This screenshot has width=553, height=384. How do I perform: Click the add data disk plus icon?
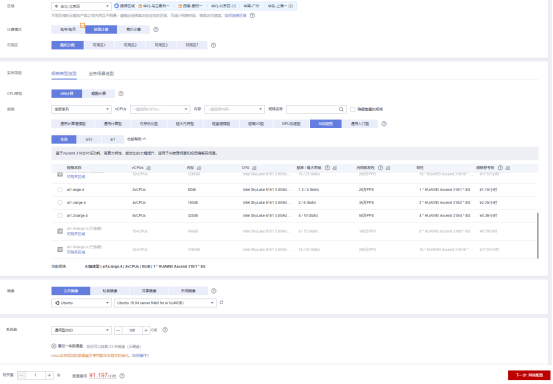(54, 346)
